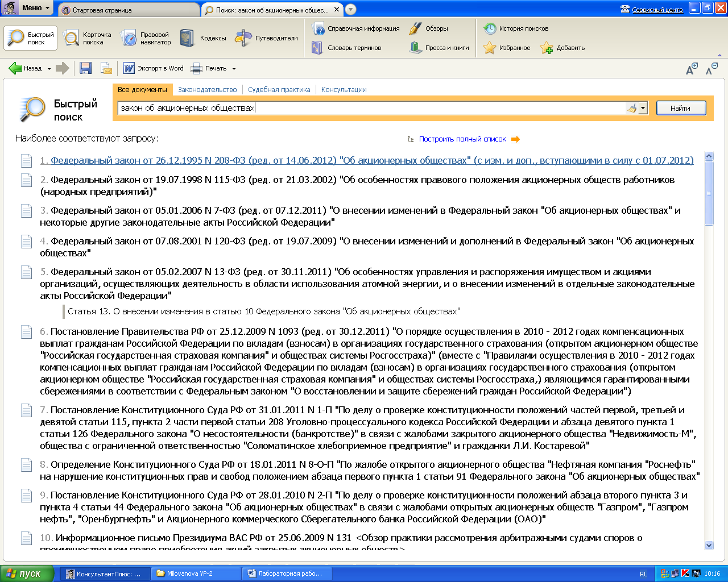Open Словарь терминов
Viewport: 728px width, 582px height.
coord(346,48)
